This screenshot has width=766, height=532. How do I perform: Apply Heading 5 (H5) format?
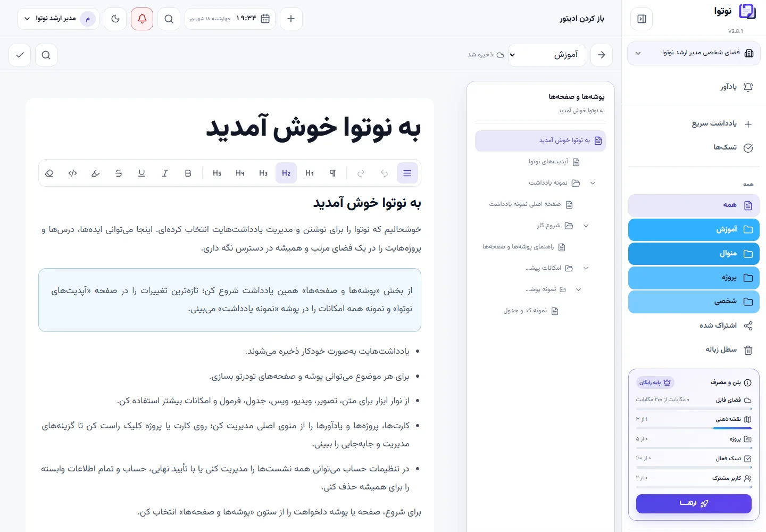217,173
